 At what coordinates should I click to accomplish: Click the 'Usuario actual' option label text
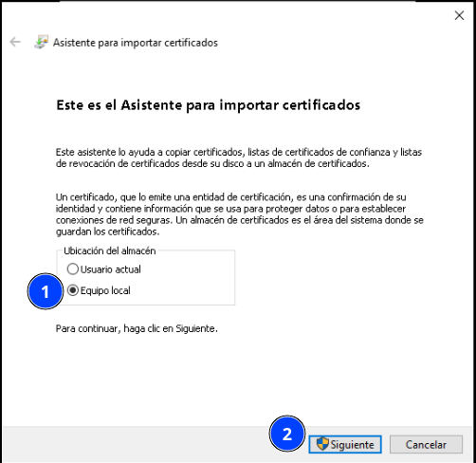coord(111,269)
